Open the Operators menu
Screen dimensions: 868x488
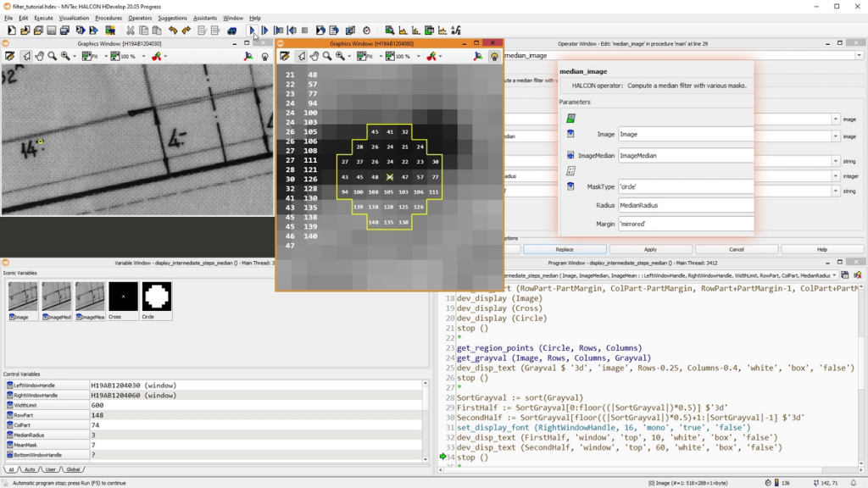140,18
